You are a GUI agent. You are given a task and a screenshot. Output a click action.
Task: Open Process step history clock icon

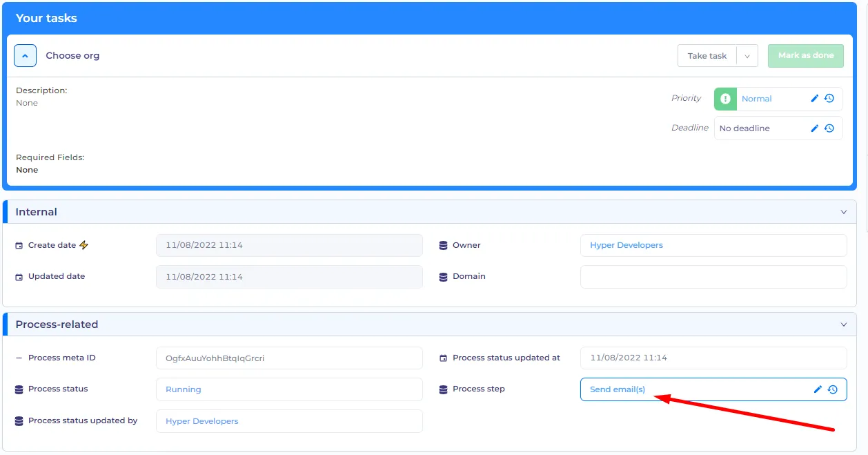pyautogui.click(x=833, y=389)
